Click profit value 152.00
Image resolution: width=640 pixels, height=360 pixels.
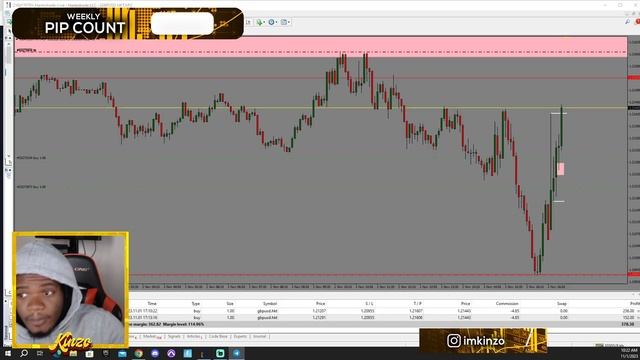629,317
